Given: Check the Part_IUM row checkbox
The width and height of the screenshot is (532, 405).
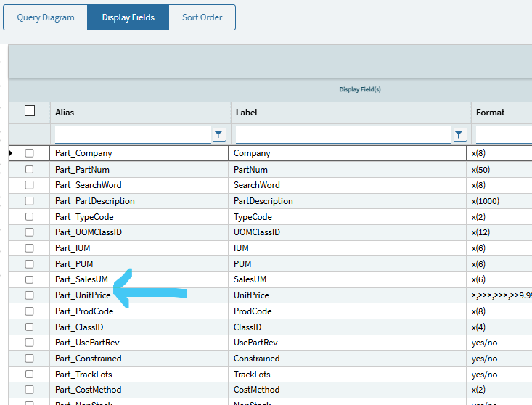Looking at the screenshot, I should coord(30,248).
